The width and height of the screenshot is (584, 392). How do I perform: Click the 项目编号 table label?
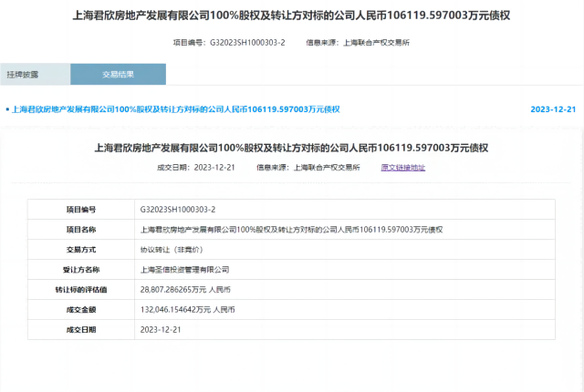pos(81,210)
